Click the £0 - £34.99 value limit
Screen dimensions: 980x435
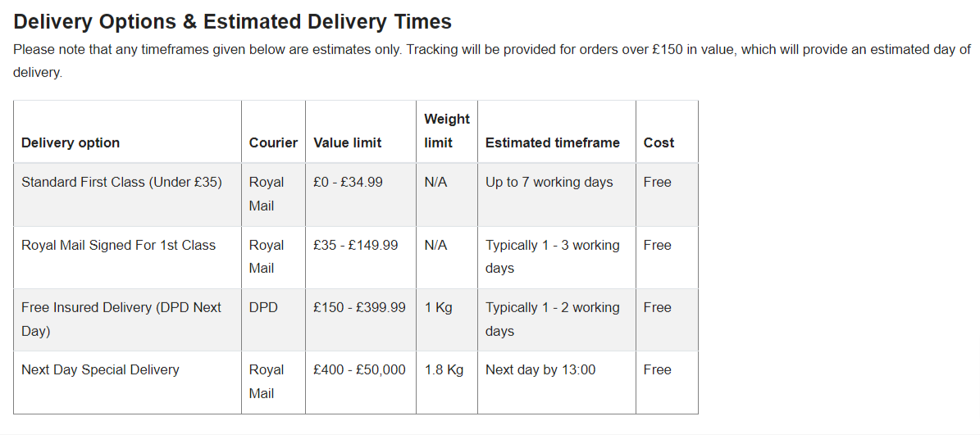[x=348, y=182]
